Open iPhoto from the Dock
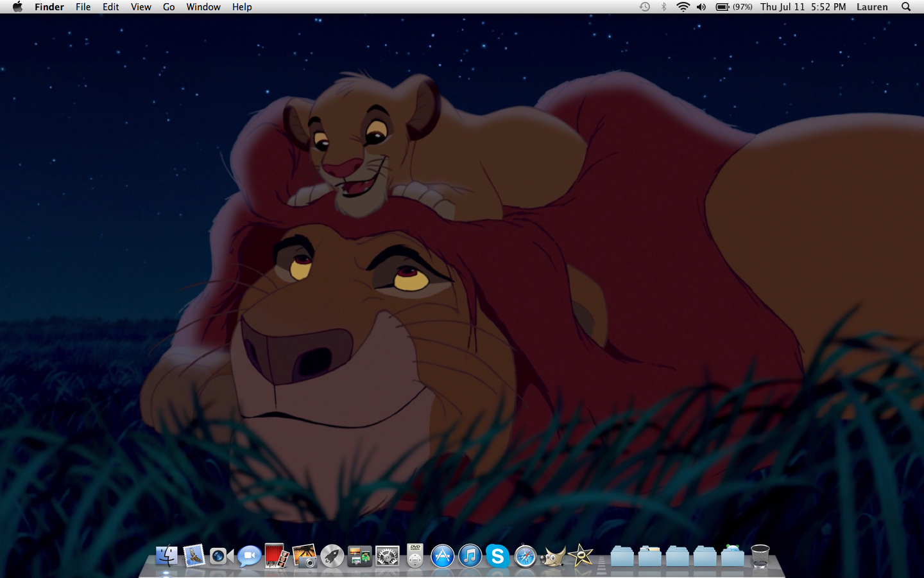 pyautogui.click(x=304, y=556)
